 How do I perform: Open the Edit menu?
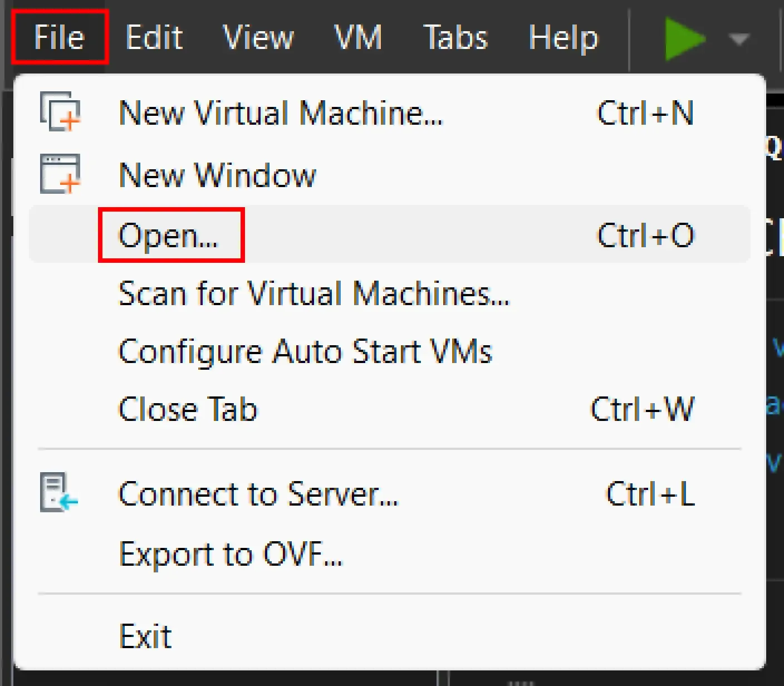coord(154,38)
